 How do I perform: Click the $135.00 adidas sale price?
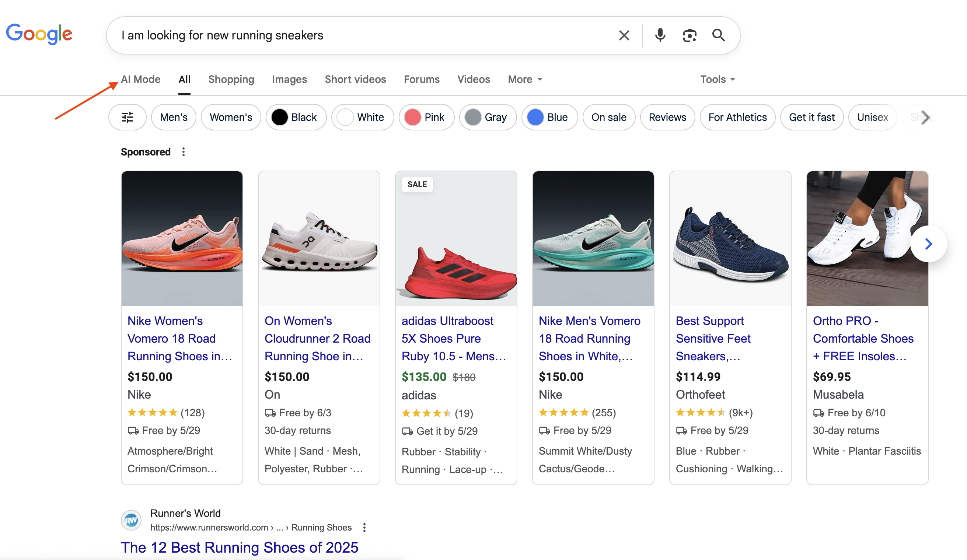[x=424, y=377]
